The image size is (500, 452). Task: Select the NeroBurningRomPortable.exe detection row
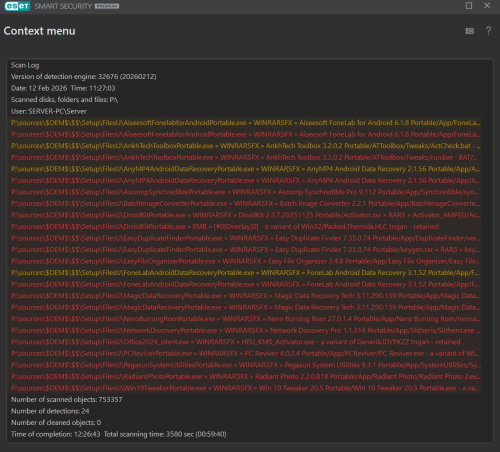[246, 319]
